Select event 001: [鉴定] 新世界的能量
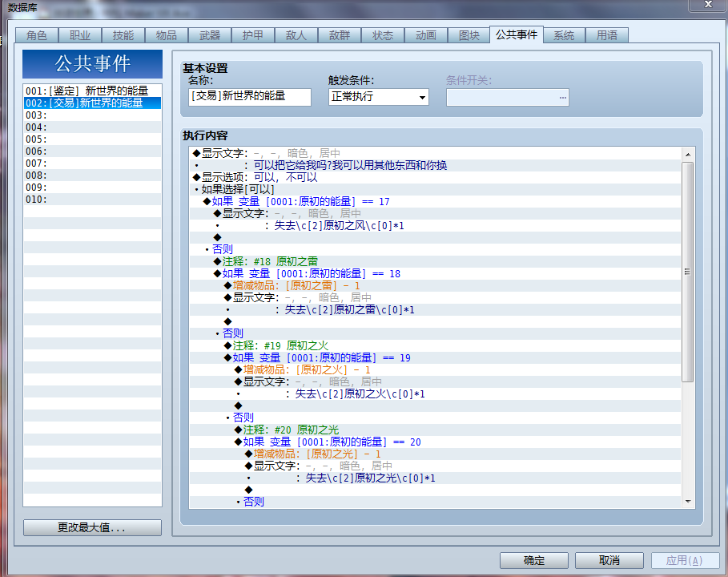The width and height of the screenshot is (728, 577). pos(92,91)
